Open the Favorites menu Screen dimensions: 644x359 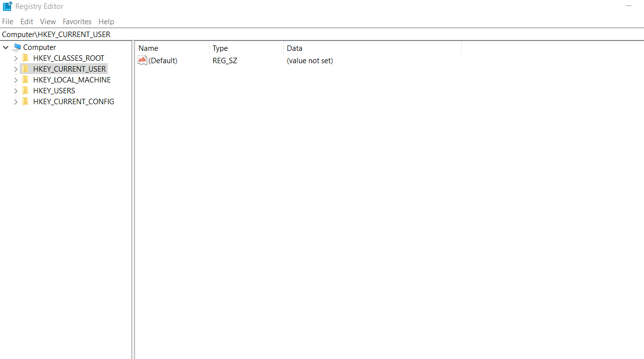point(77,22)
